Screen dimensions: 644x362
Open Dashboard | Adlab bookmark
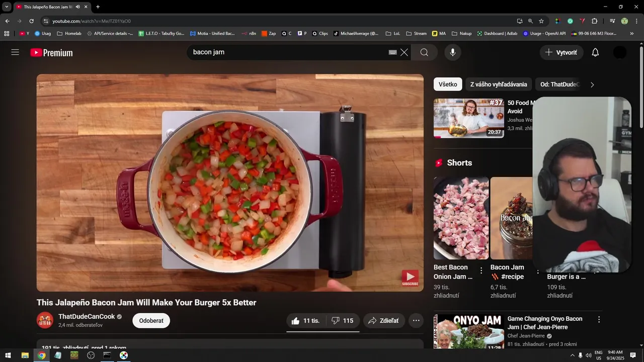[497, 34]
